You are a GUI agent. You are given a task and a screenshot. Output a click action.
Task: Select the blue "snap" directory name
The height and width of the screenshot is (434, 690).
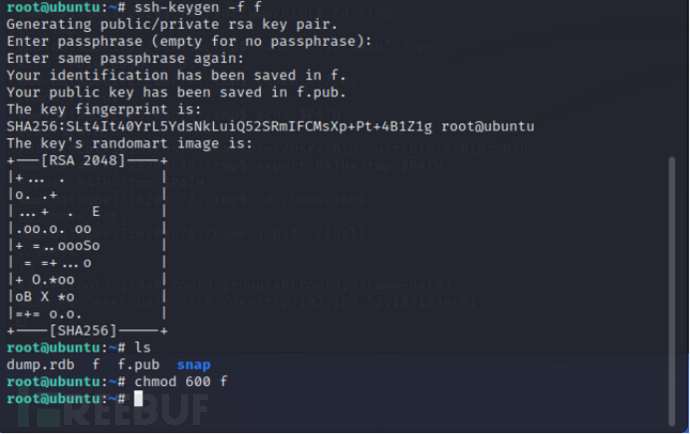[194, 365]
